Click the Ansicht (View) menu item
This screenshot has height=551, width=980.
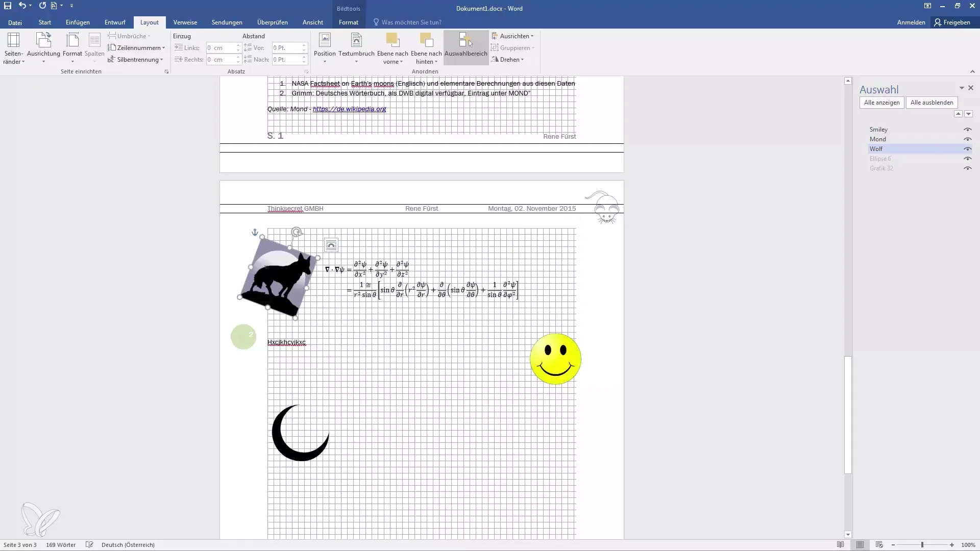(x=312, y=22)
